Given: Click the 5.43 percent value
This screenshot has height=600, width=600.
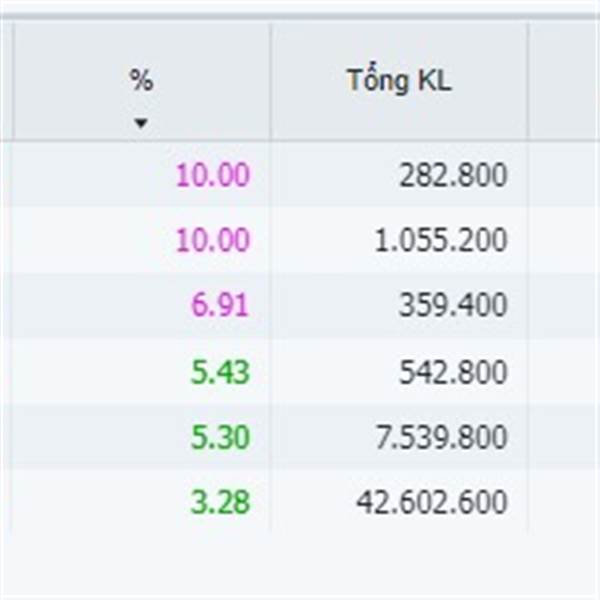Looking at the screenshot, I should coord(220,372).
